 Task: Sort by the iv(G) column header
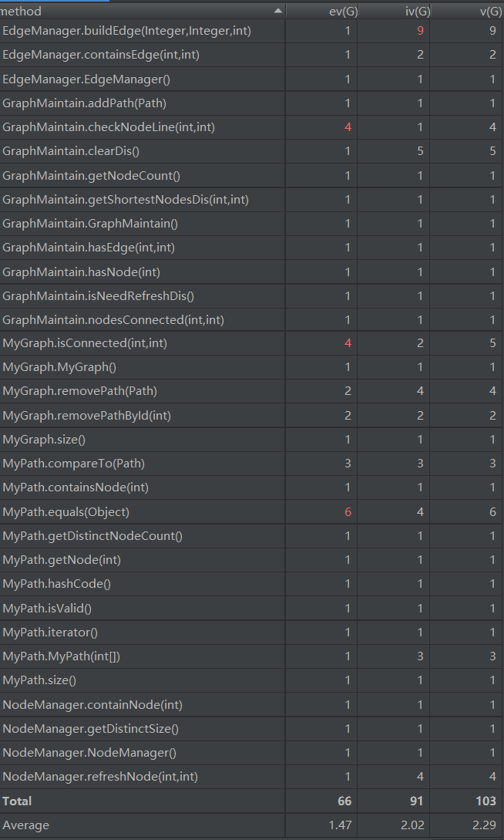click(x=394, y=11)
